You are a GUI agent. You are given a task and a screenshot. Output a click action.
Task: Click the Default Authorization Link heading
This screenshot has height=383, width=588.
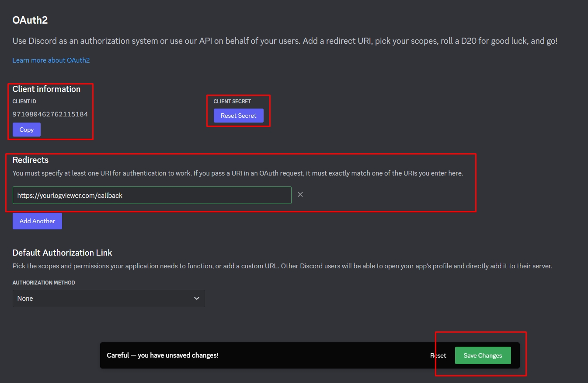(62, 253)
